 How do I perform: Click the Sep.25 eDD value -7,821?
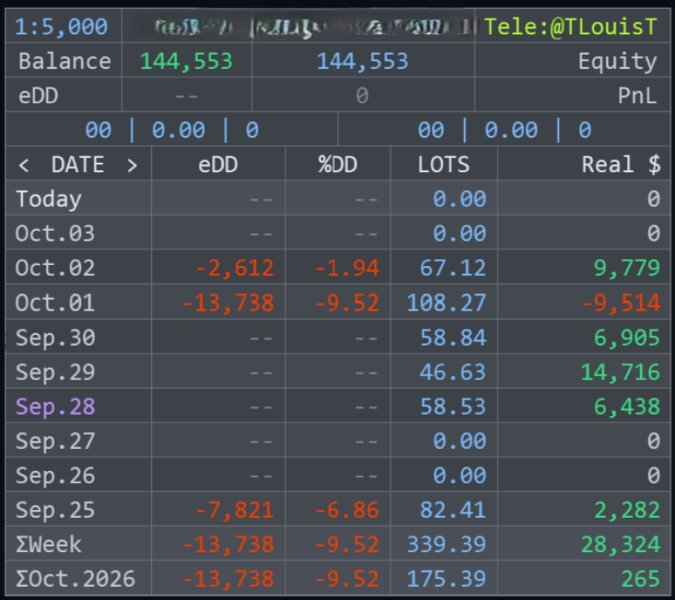tap(234, 511)
